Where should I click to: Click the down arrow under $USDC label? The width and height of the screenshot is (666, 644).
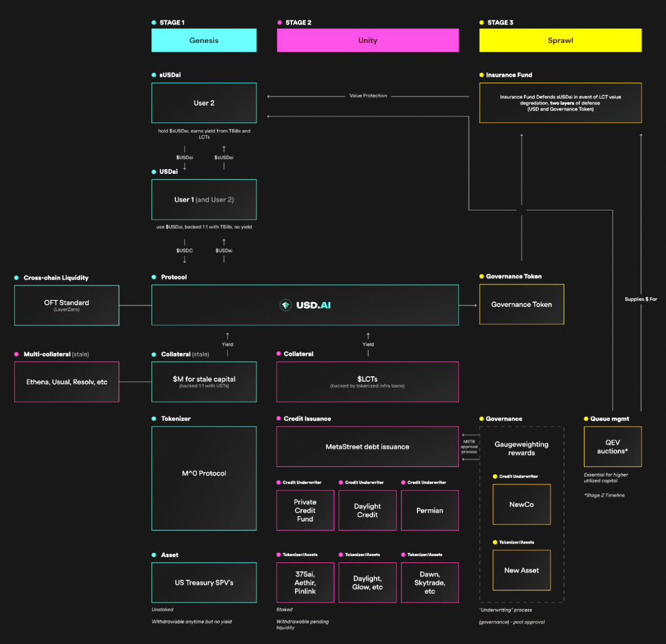(x=185, y=260)
